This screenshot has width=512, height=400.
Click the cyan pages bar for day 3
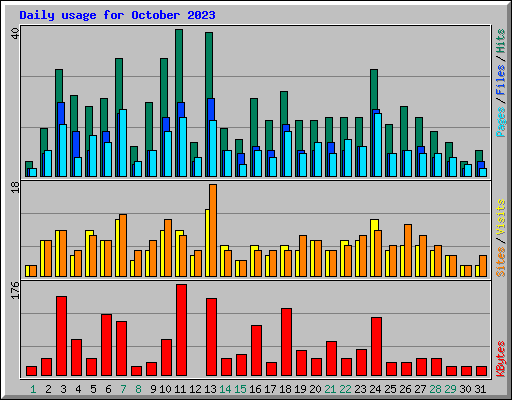click(63, 150)
